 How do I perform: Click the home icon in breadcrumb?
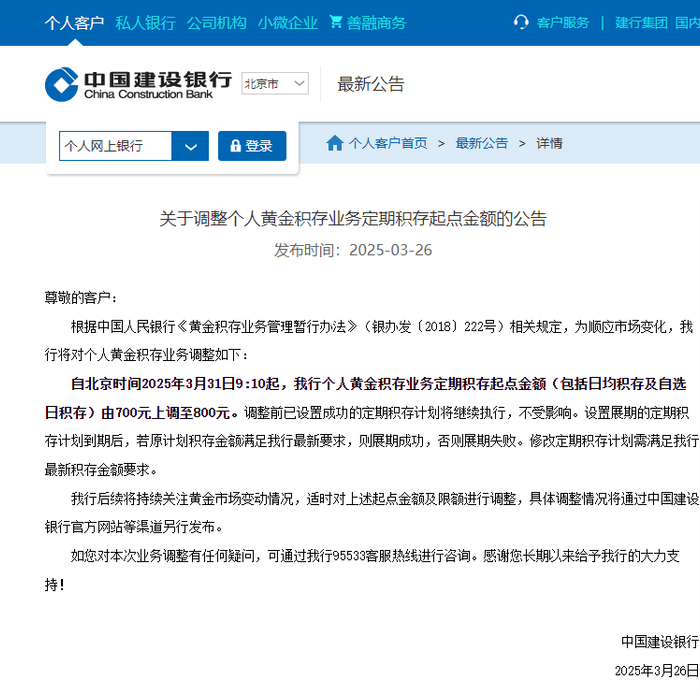point(335,143)
